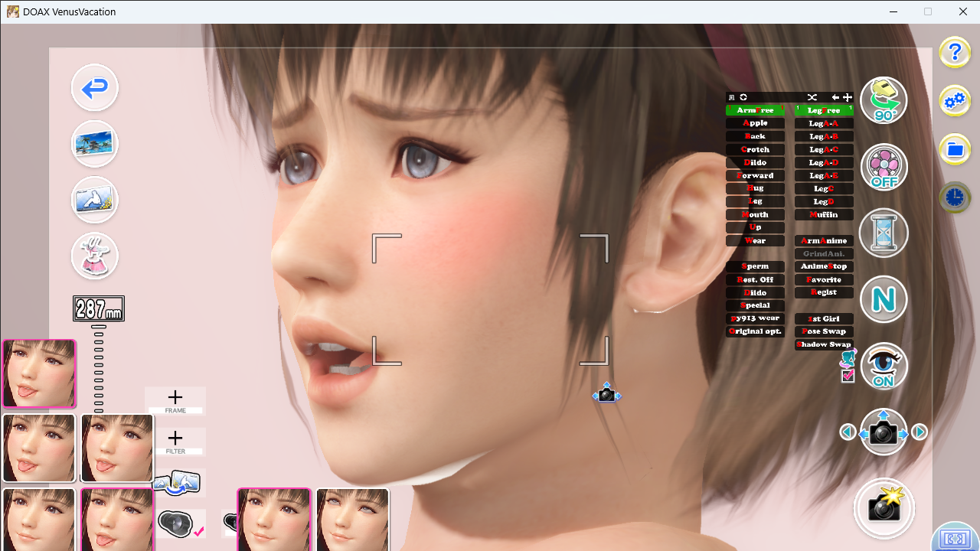Click the 1st Girl button

(x=824, y=318)
